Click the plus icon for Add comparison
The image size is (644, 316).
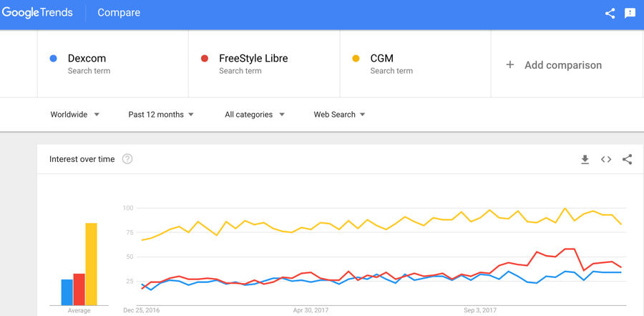[509, 64]
